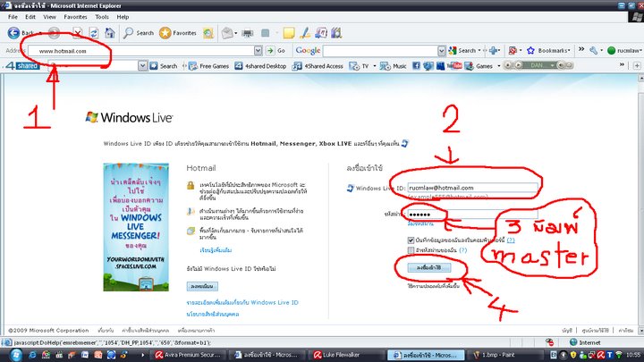Viewport: 644px width, 362px height.
Task: Click the YouTube icon in 4shared toolbar
Action: click(x=453, y=65)
